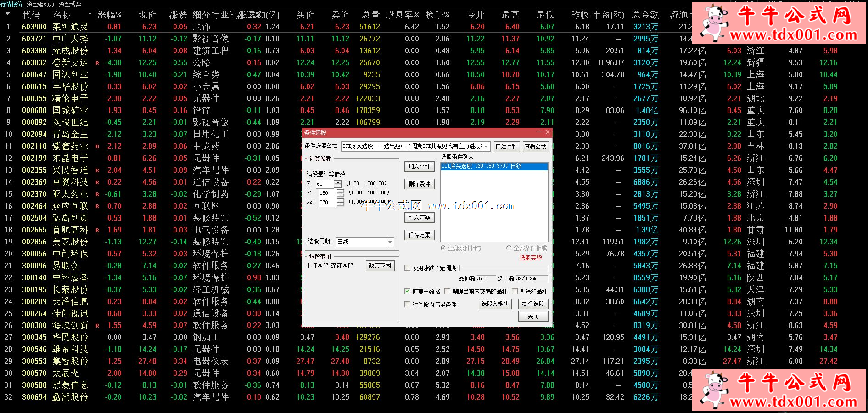The height and width of the screenshot is (413, 868).
Task: Sort by the 换手% column header
Action: (438, 15)
